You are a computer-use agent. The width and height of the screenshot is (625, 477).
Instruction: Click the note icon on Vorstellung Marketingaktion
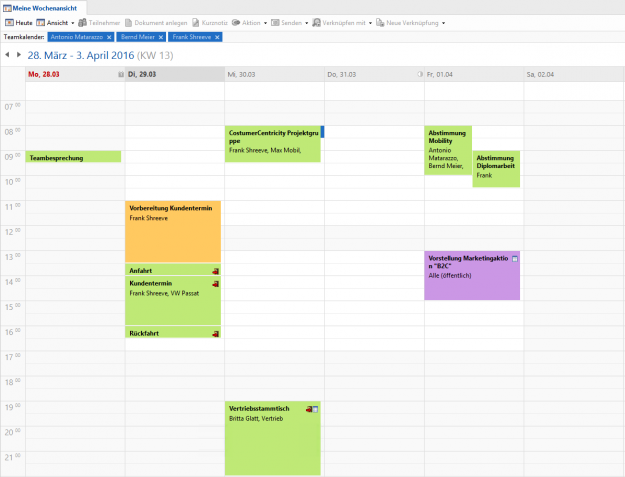pyautogui.click(x=515, y=259)
